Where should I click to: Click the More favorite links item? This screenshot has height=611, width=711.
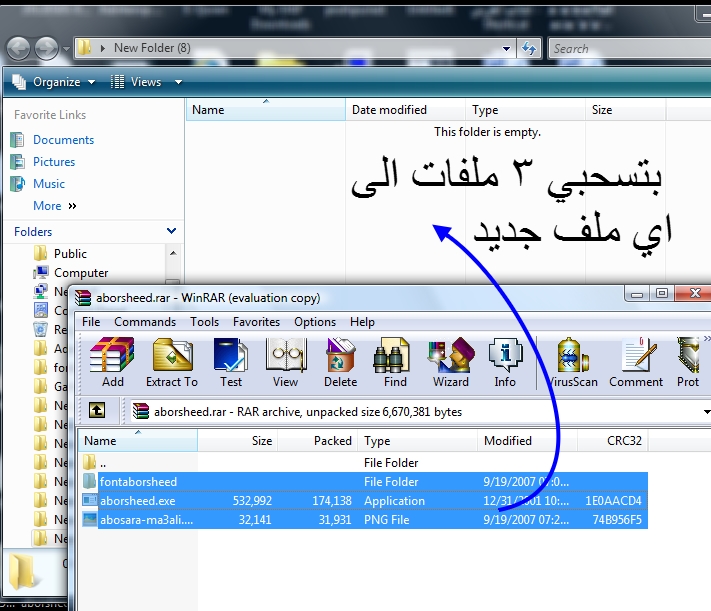[47, 206]
